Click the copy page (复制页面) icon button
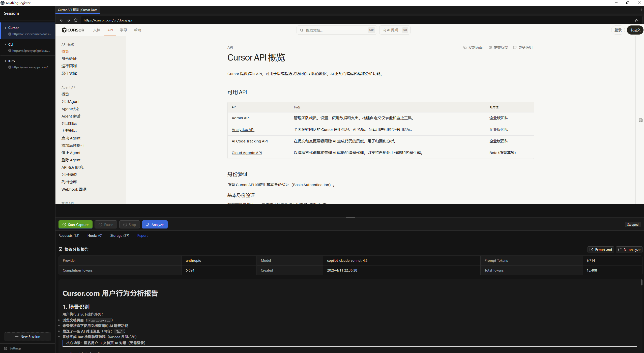This screenshot has height=353, width=644. [473, 47]
